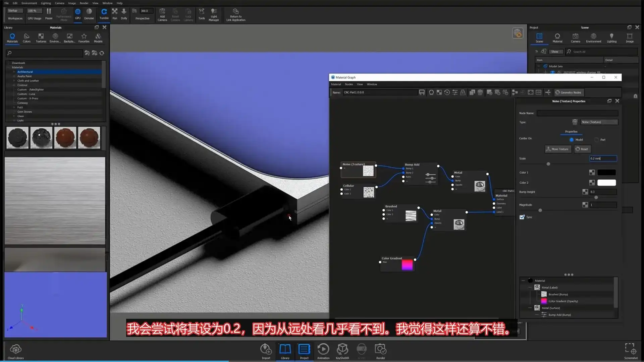The image size is (644, 362).
Task: Enable Denoise in the toolbar
Action: pos(89,14)
